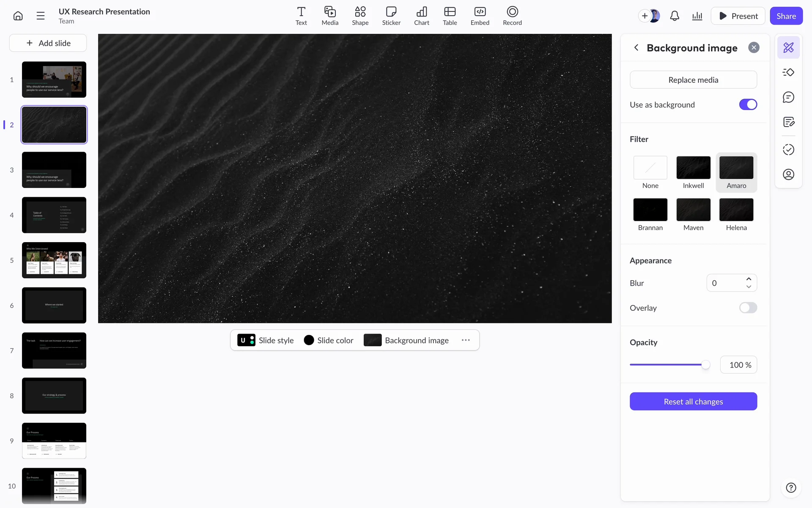
Task: Open notifications bell icon
Action: coord(675,16)
